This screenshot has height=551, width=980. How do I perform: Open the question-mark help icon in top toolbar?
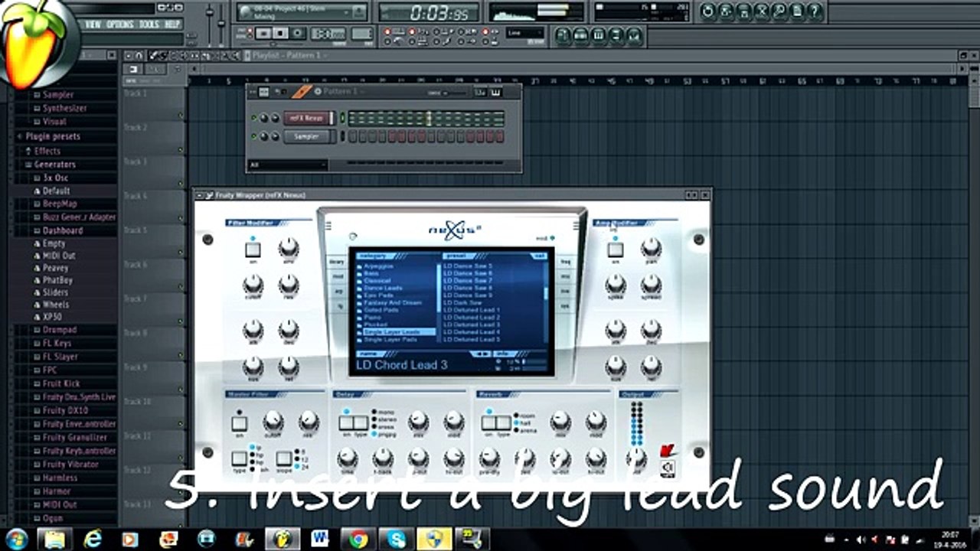click(x=815, y=11)
